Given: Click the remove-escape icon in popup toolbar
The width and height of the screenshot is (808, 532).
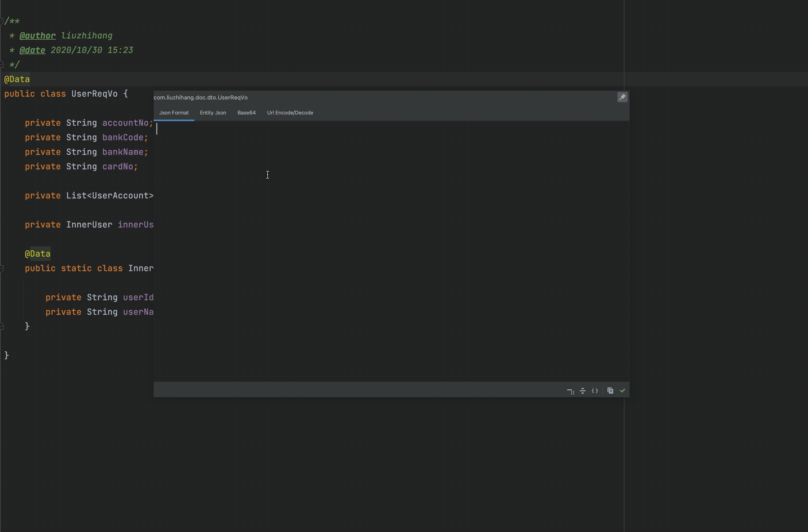Looking at the screenshot, I should click(570, 391).
